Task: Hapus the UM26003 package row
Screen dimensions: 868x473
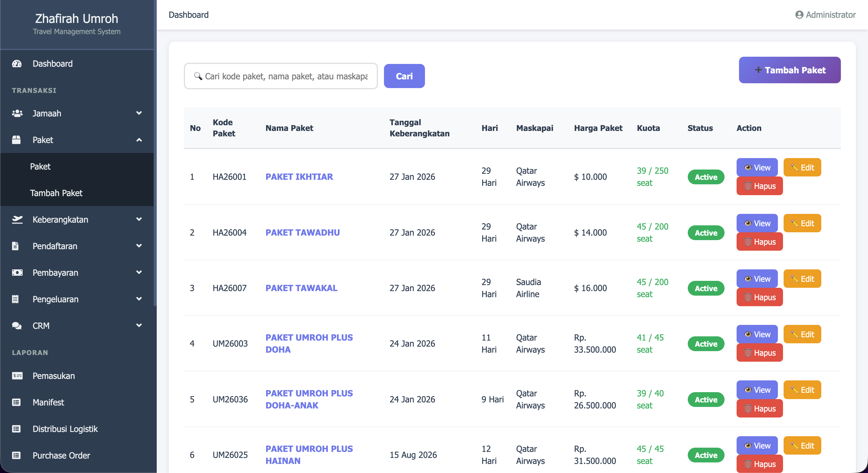Action: click(759, 353)
